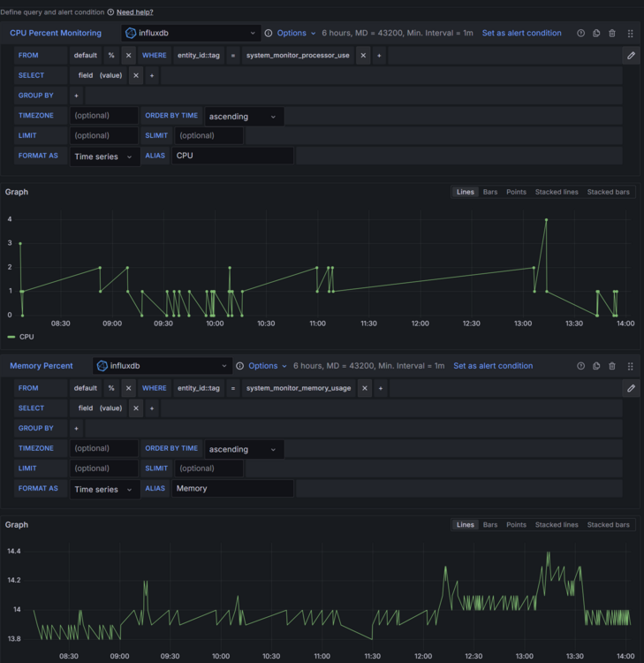Image resolution: width=644 pixels, height=663 pixels.
Task: Click the drag handle of the Memory Percent query
Action: point(630,366)
